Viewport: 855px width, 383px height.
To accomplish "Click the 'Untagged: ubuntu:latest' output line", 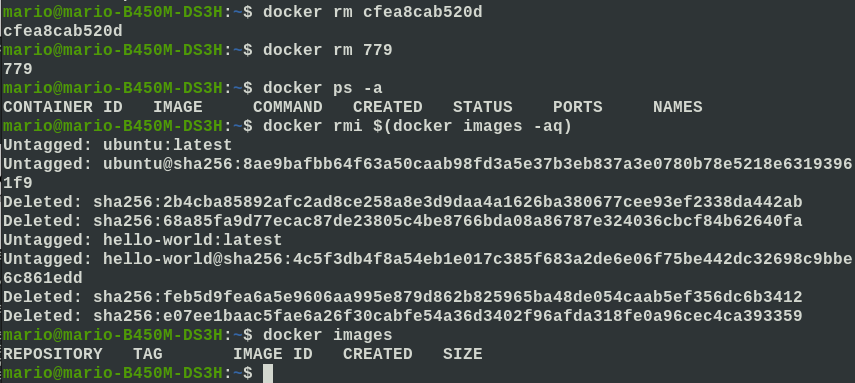I will pyautogui.click(x=118, y=145).
